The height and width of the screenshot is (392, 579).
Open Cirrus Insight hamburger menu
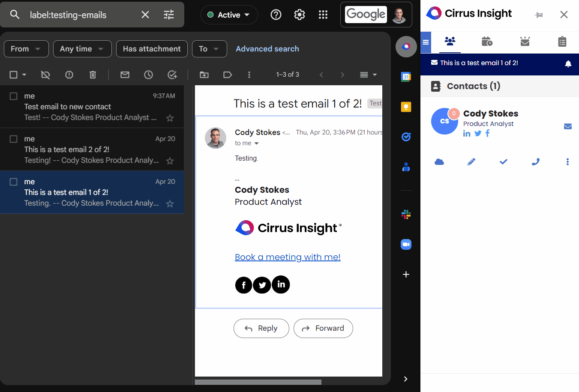click(426, 42)
